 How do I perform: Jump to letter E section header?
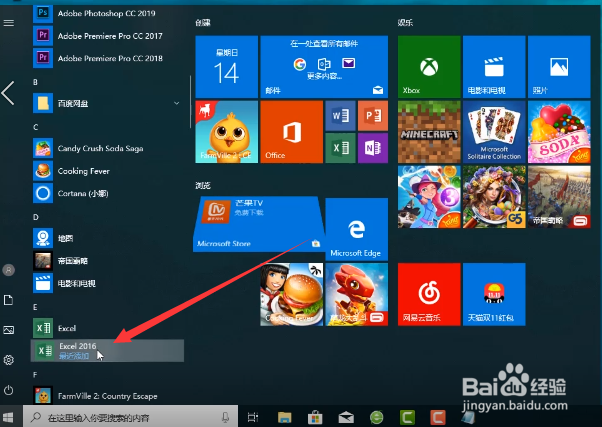(35, 307)
